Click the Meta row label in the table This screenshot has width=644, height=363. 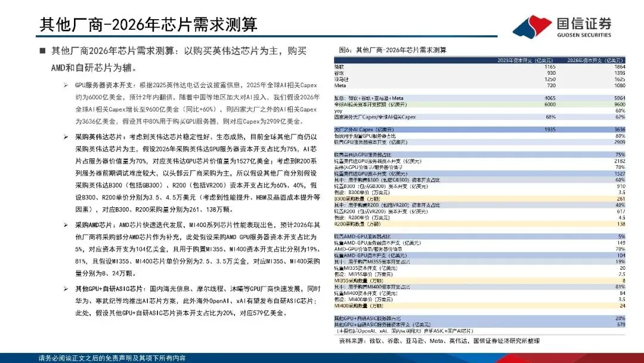point(340,85)
